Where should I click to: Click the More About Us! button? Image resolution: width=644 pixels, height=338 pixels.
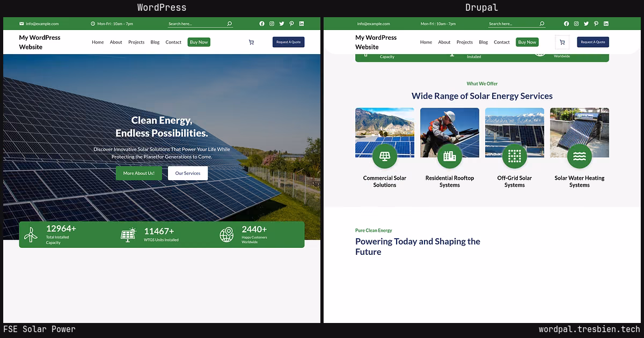click(138, 173)
